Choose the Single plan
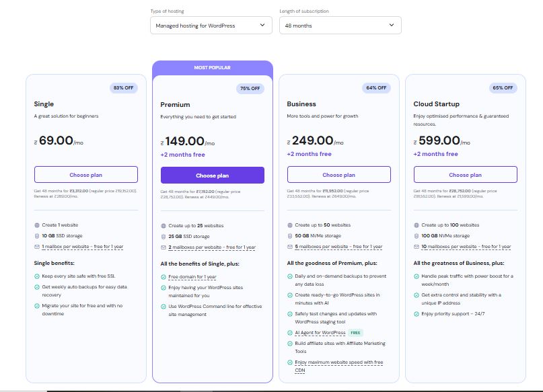 pyautogui.click(x=86, y=174)
